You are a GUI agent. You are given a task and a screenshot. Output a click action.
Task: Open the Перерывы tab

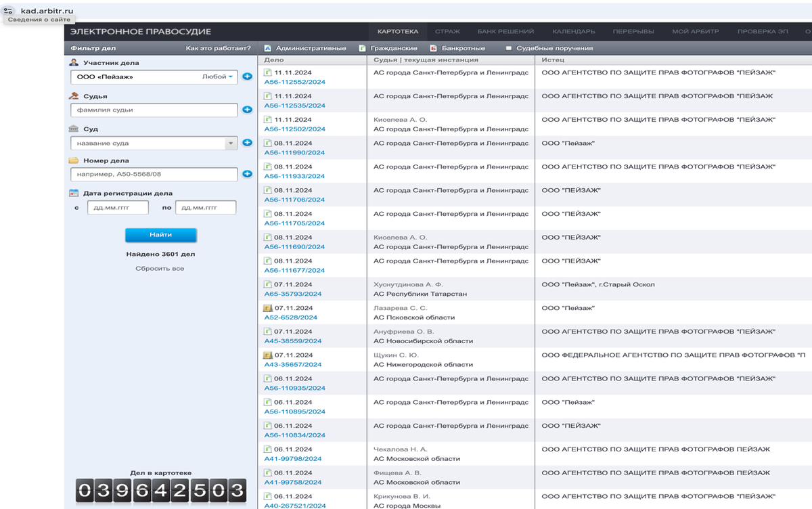[x=633, y=31]
